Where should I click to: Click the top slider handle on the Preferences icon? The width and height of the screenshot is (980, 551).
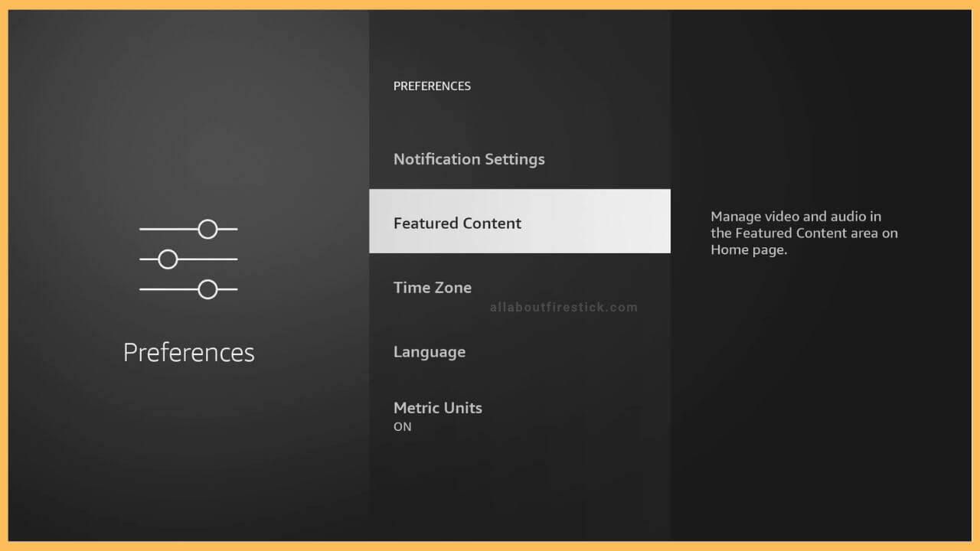click(x=207, y=228)
